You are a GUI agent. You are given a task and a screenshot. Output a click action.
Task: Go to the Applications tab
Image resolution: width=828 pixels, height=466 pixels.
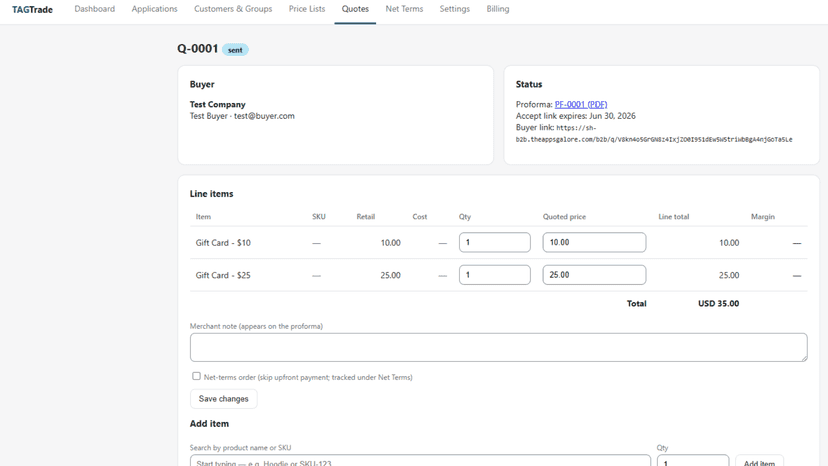[x=154, y=9]
